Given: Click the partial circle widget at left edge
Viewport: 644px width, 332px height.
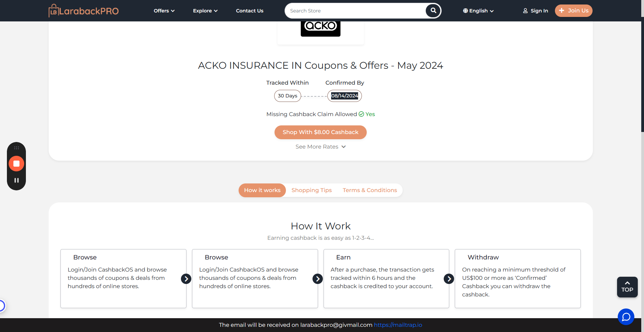Looking at the screenshot, I should click(x=2, y=306).
